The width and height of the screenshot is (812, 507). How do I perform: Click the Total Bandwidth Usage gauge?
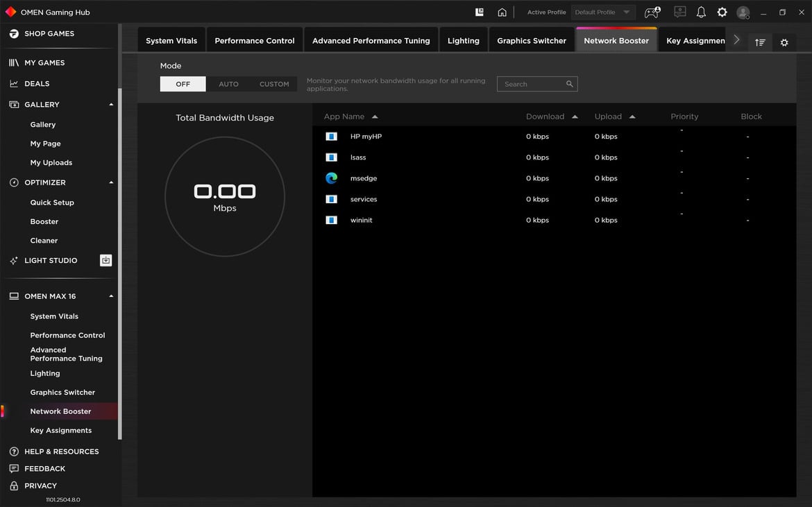pos(225,196)
